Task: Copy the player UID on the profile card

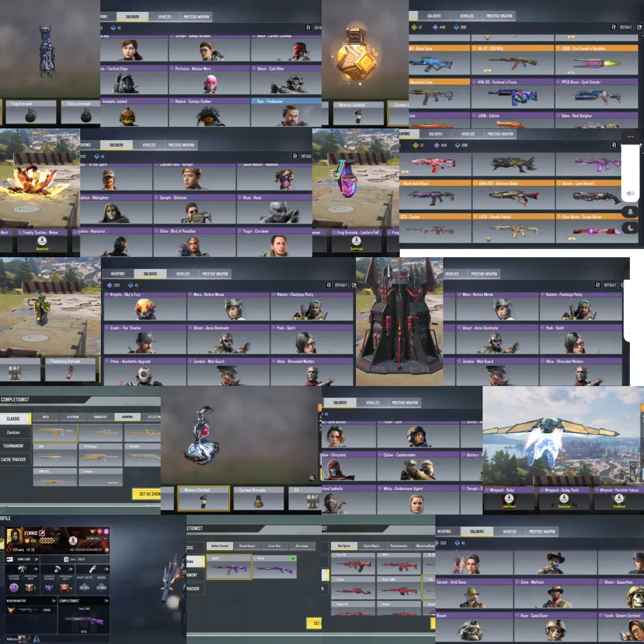Action: tap(107, 550)
